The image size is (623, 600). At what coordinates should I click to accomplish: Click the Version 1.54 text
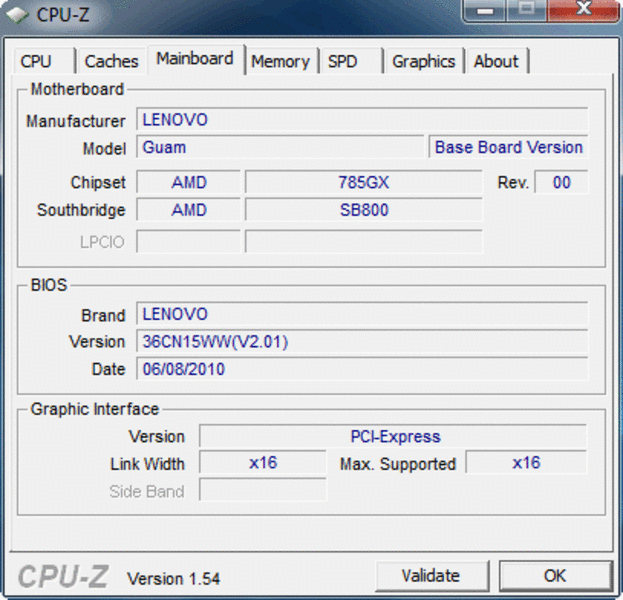(173, 579)
